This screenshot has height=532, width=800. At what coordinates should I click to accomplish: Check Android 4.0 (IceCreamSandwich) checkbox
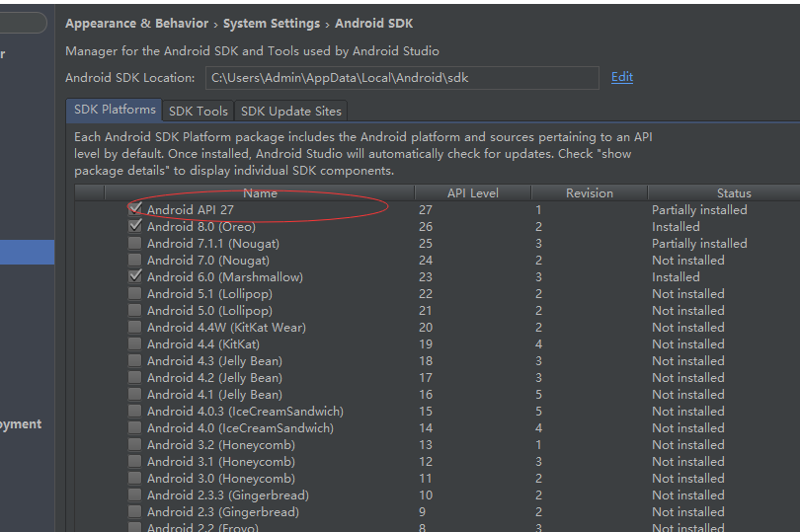click(x=134, y=428)
